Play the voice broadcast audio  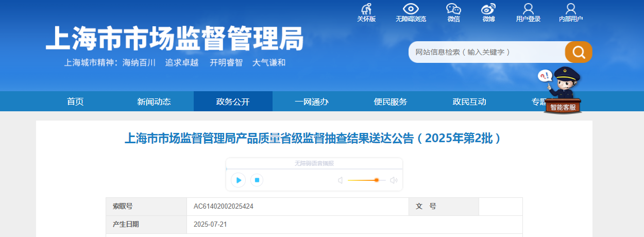[x=239, y=180]
